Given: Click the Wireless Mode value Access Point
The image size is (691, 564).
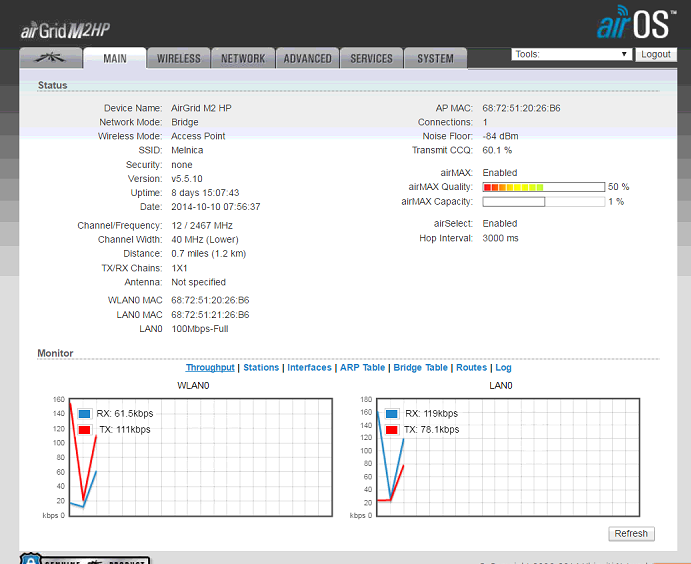Looking at the screenshot, I should [x=198, y=136].
